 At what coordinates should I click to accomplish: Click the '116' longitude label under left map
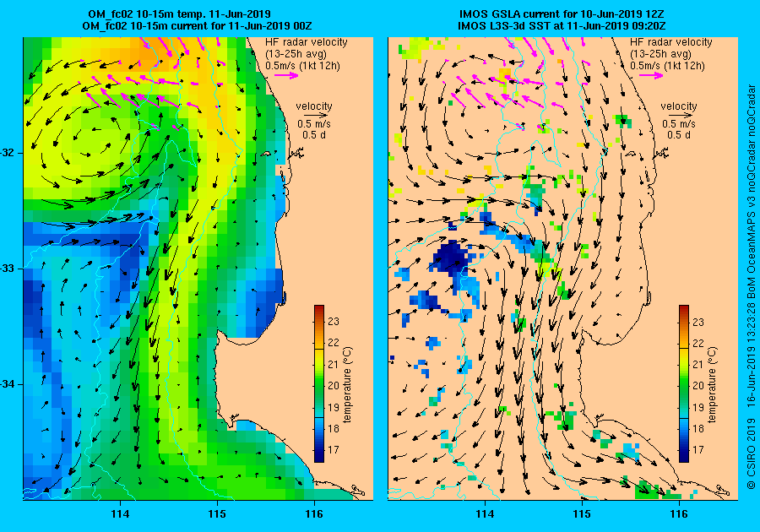(314, 513)
